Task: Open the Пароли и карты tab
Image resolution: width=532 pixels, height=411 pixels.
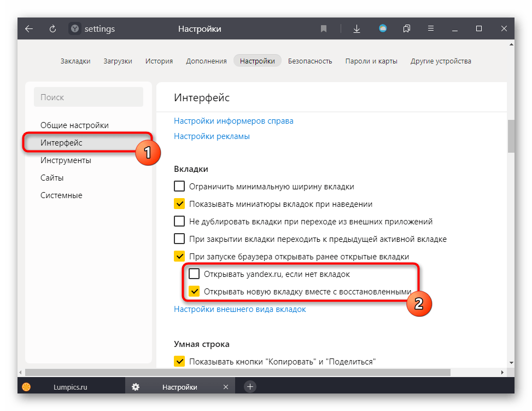Action: coord(371,61)
